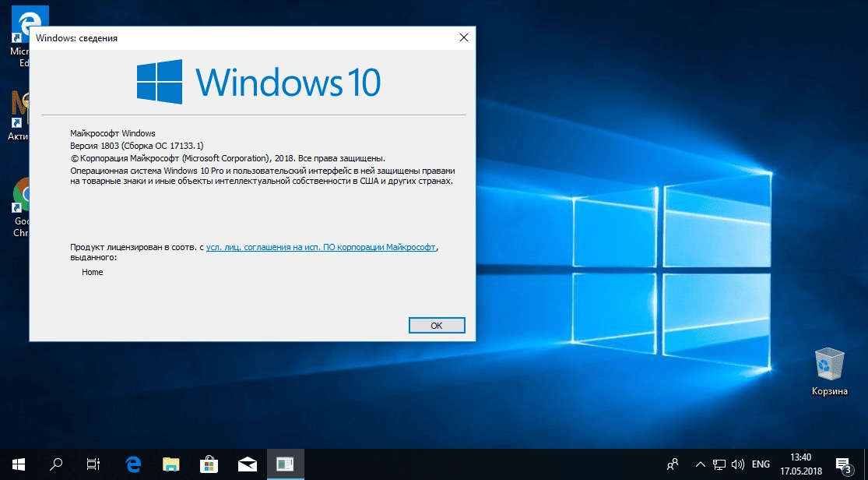Screen dimensions: 868x480
Task: Open the Mail app from the taskbar
Action: [x=248, y=464]
